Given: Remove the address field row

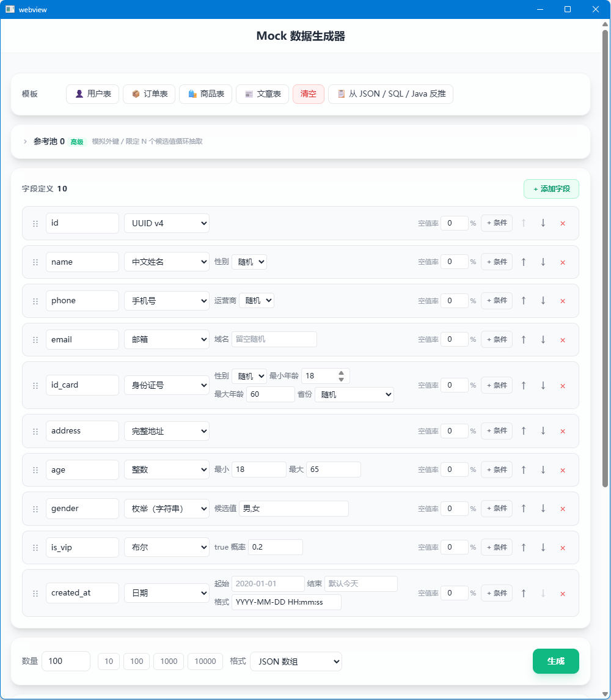Looking at the screenshot, I should (562, 431).
